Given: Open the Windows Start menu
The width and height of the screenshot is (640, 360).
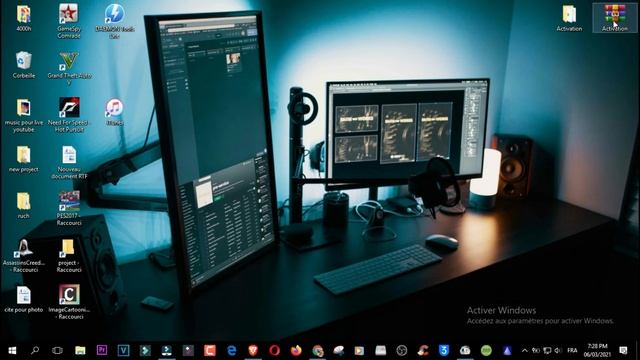Looking at the screenshot, I should click(x=12, y=350).
